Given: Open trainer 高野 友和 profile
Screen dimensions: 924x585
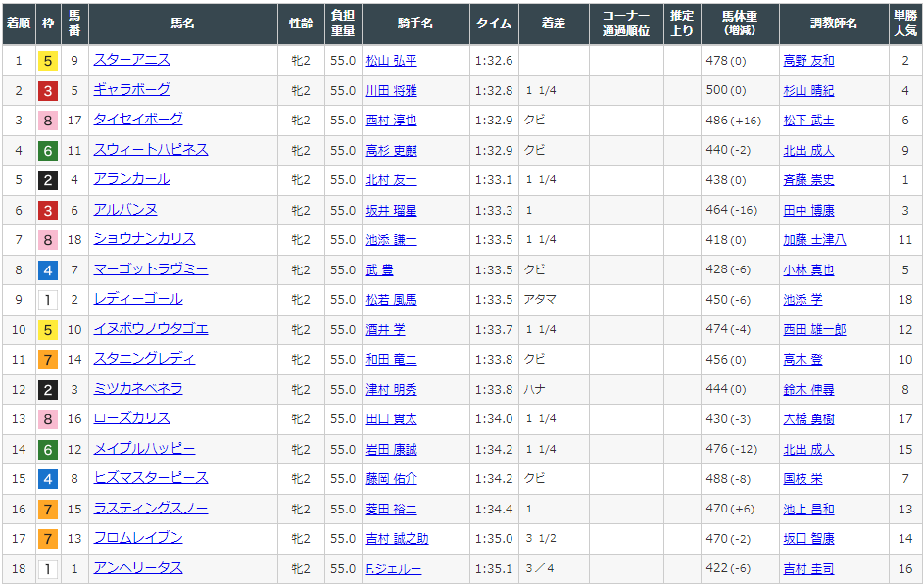Looking at the screenshot, I should pyautogui.click(x=808, y=61).
